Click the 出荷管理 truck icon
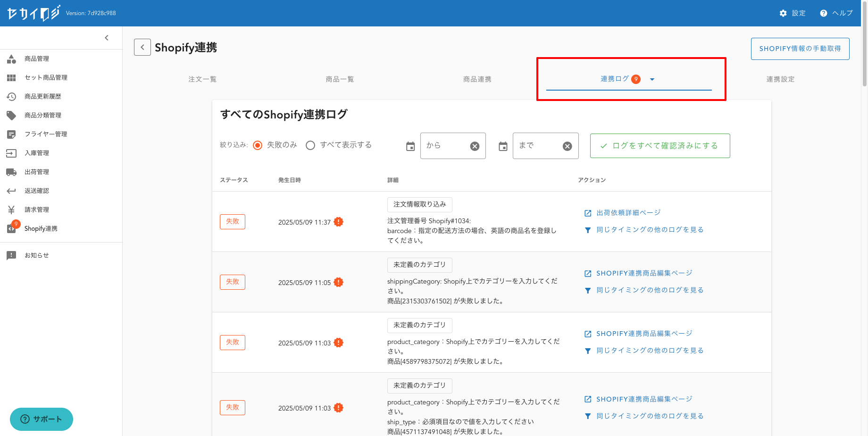The height and width of the screenshot is (436, 868). 11,172
